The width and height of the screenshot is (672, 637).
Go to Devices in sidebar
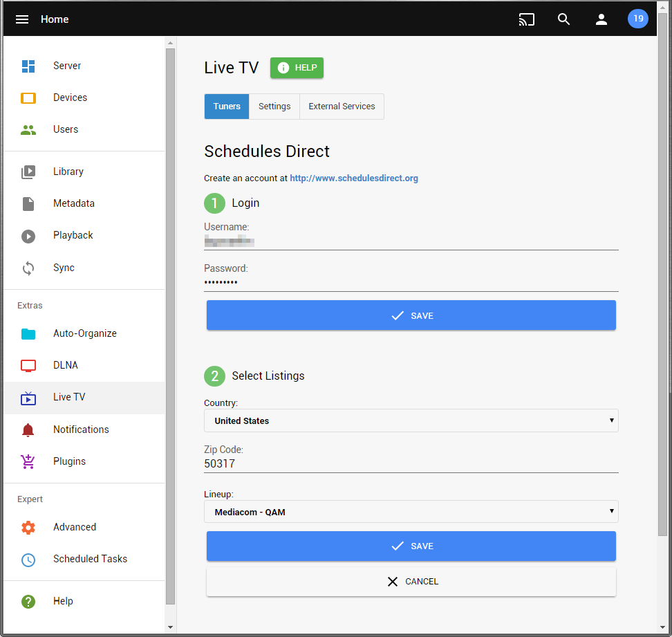pyautogui.click(x=84, y=98)
